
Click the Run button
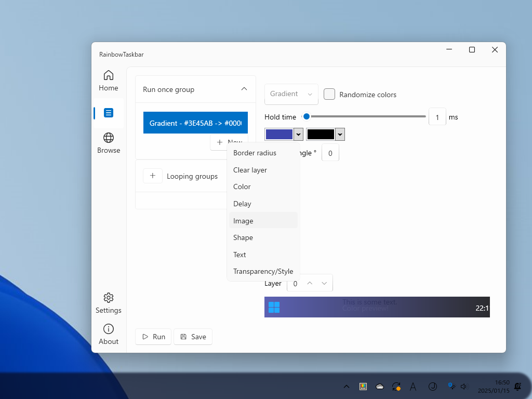click(x=153, y=337)
